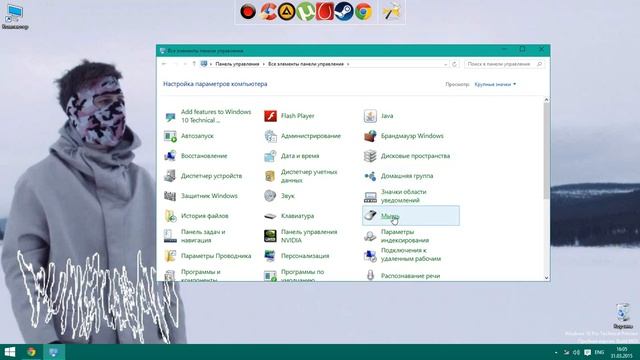The image size is (640, 360).
Task: Expand chevron after Панель управления breadcrumb
Action: [x=264, y=64]
